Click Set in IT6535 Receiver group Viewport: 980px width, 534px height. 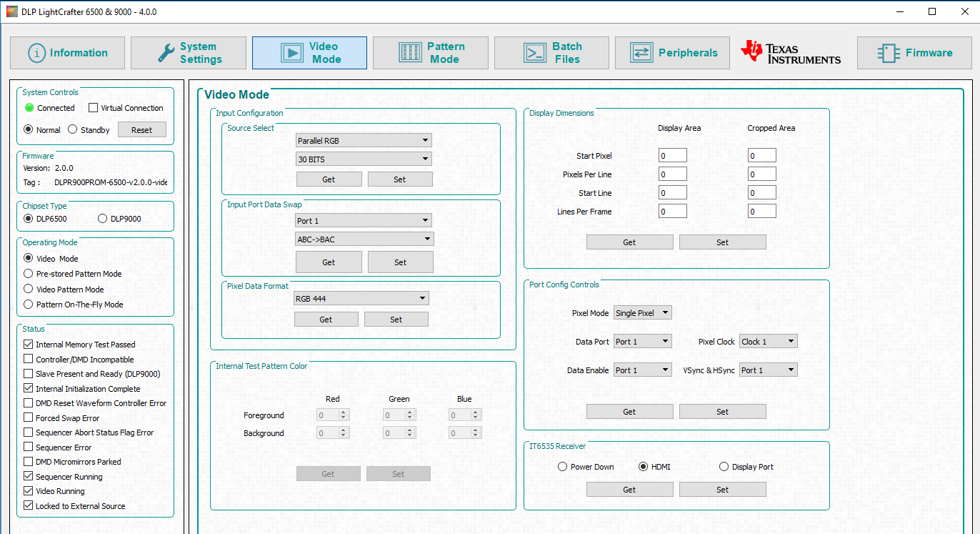click(723, 490)
